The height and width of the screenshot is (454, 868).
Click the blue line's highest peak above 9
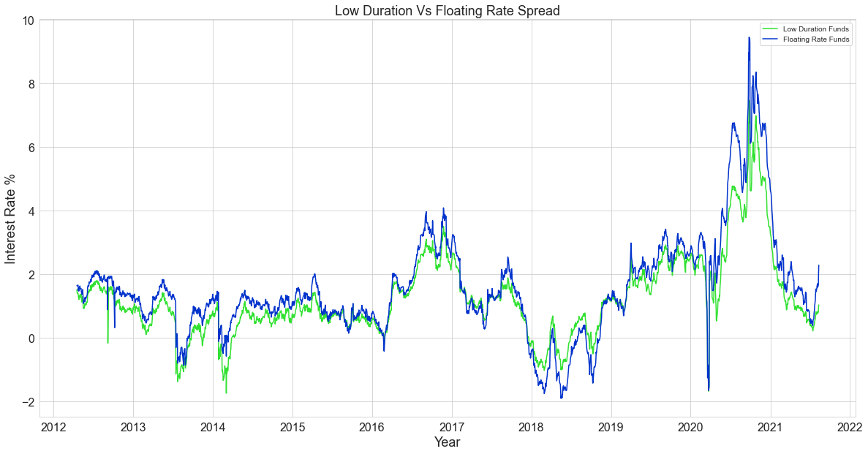749,38
